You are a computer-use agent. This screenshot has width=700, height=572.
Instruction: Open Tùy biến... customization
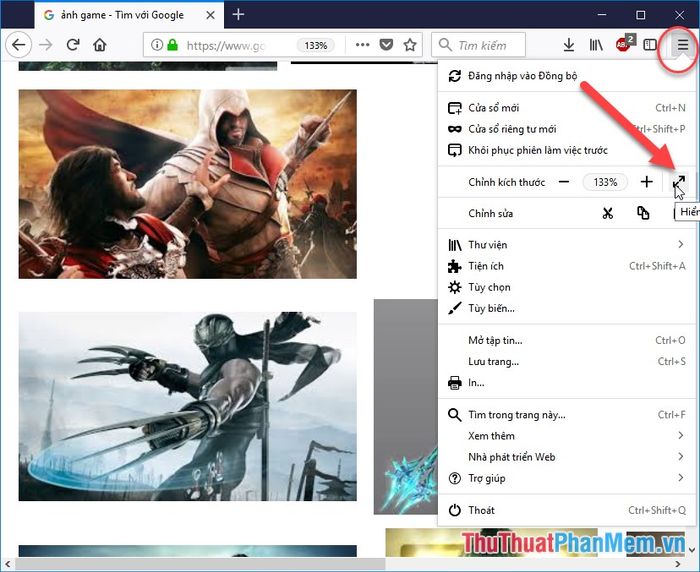point(567,309)
